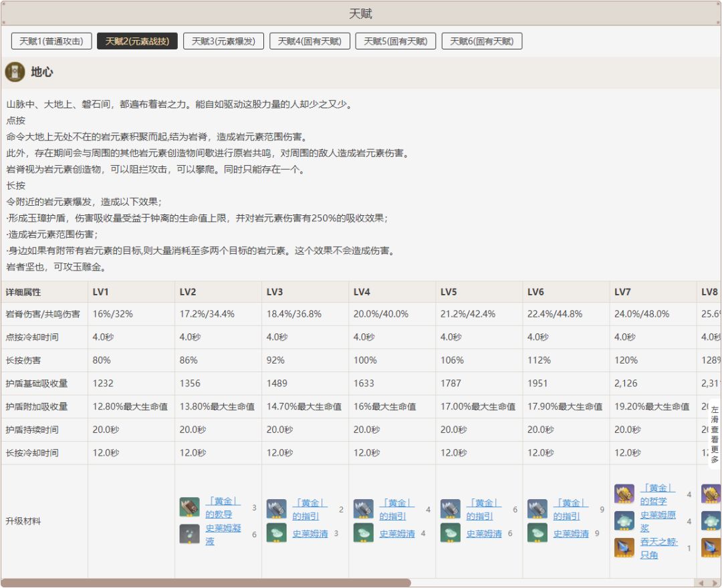The width and height of the screenshot is (722, 588).
Task: Switch to 天赋1(普通攻击) tab
Action: click(x=51, y=41)
